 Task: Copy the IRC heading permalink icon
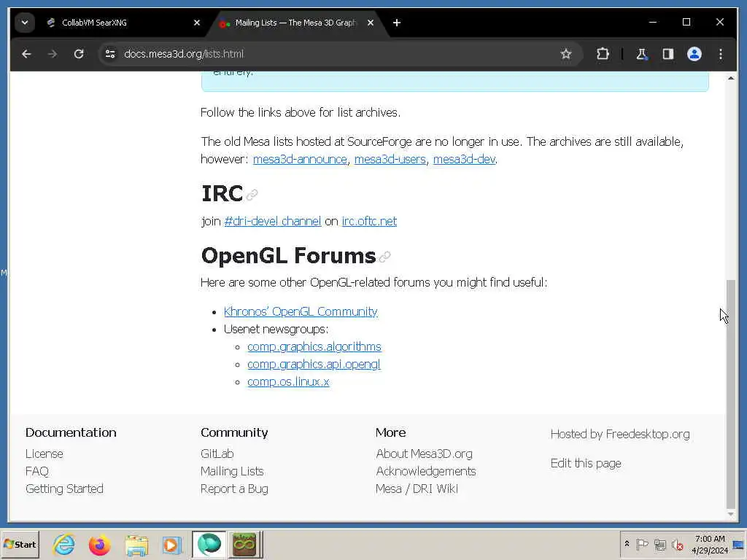(x=252, y=194)
